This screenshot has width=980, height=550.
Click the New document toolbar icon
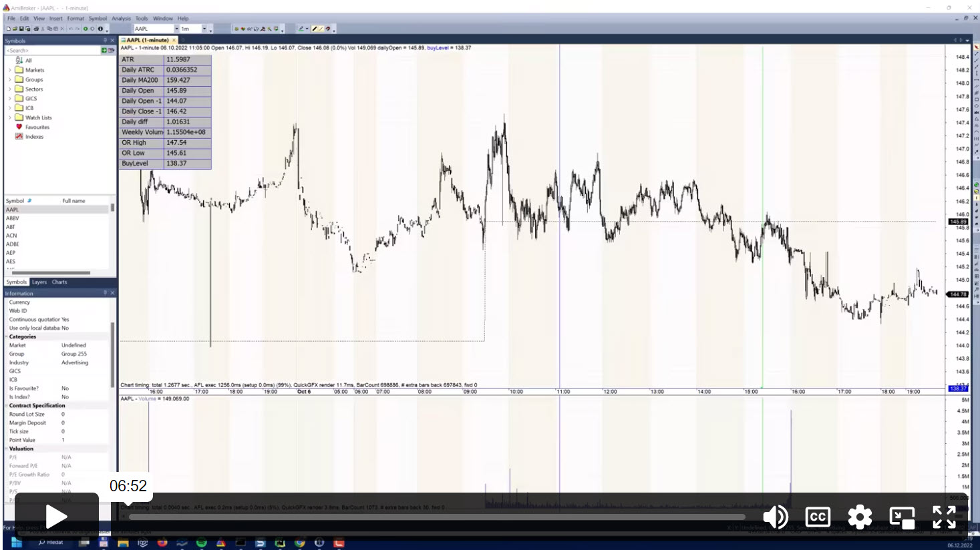coord(9,29)
